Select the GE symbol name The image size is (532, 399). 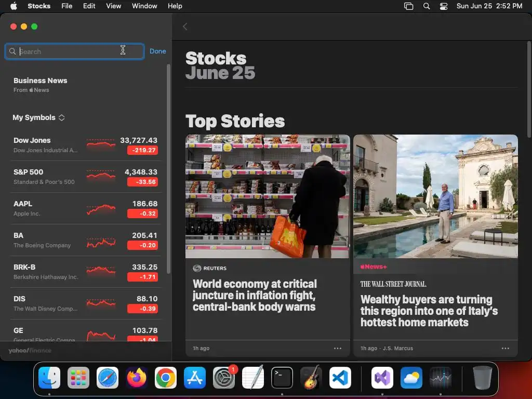[x=18, y=330]
